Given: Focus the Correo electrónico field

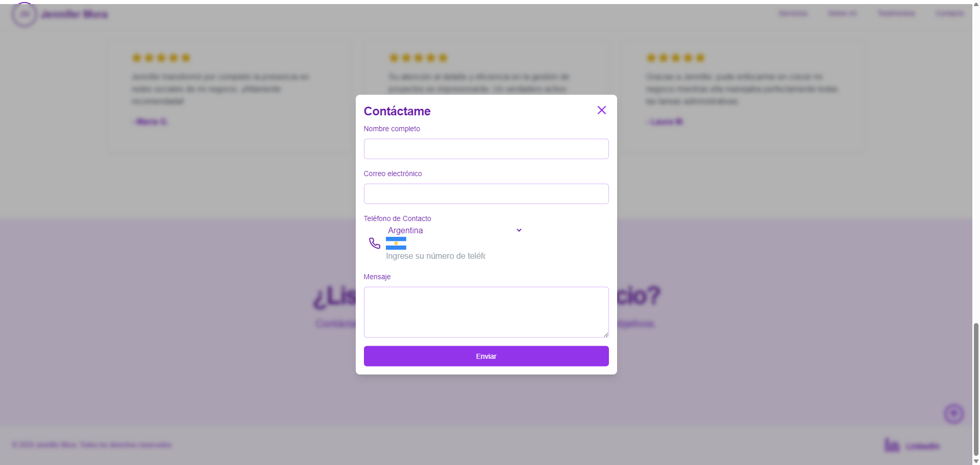Looking at the screenshot, I should [x=486, y=194].
